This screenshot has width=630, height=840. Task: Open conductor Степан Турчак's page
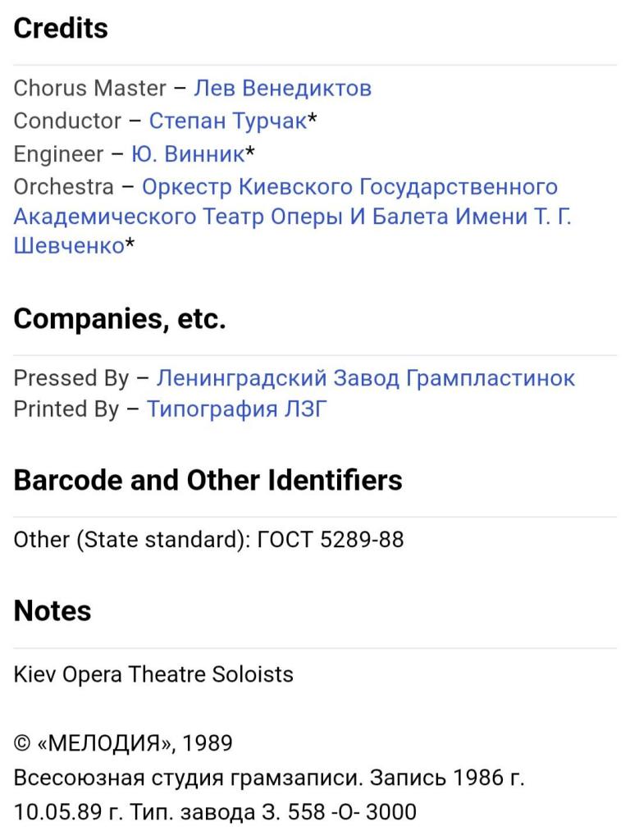coord(227,121)
